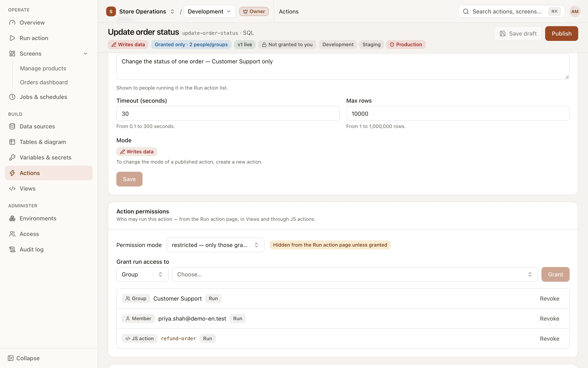Click the Save button under Mode
The width and height of the screenshot is (588, 368).
(x=129, y=179)
